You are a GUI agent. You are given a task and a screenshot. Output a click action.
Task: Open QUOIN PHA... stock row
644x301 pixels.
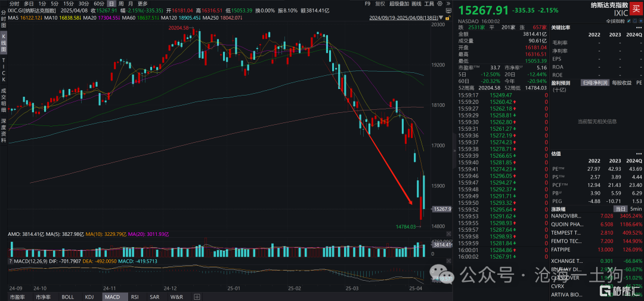point(597,225)
